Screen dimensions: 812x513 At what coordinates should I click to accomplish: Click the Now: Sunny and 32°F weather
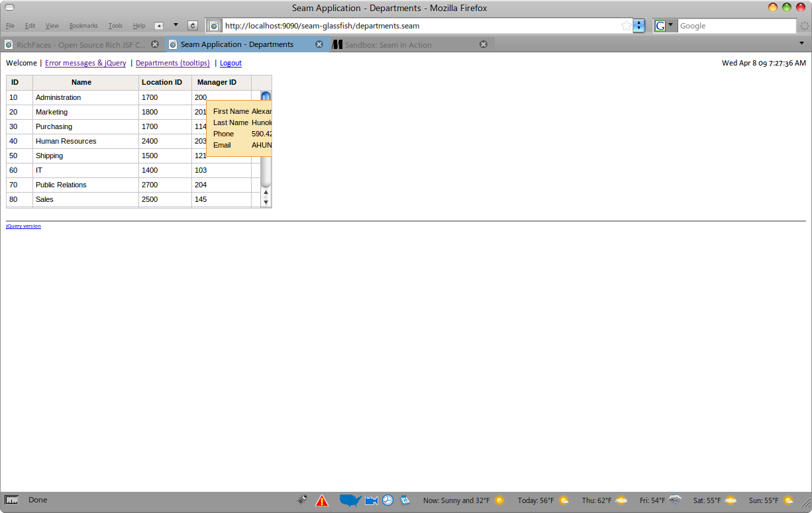[x=456, y=500]
